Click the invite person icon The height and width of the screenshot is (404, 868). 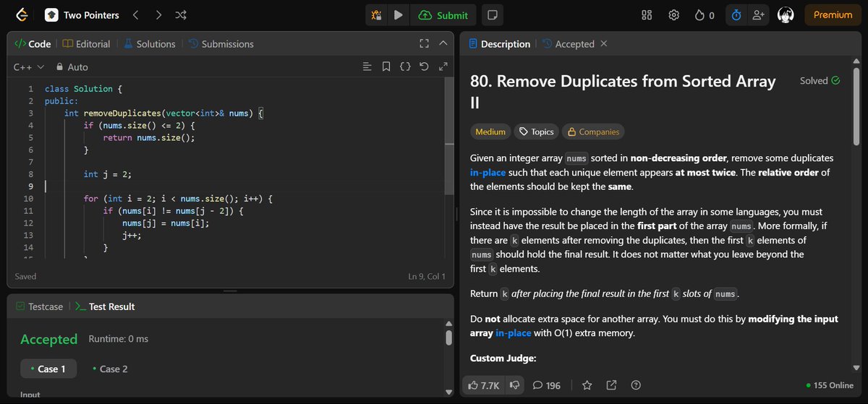(758, 15)
